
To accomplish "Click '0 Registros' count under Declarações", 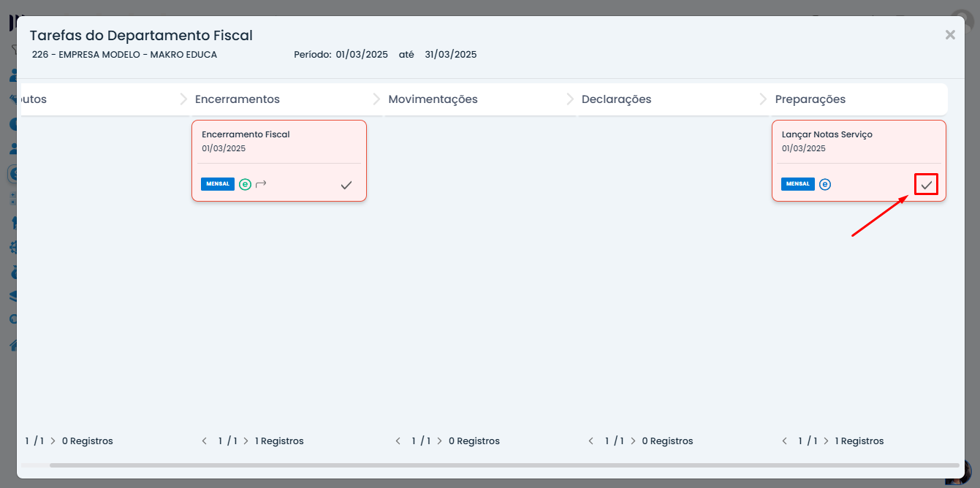I will pyautogui.click(x=667, y=441).
